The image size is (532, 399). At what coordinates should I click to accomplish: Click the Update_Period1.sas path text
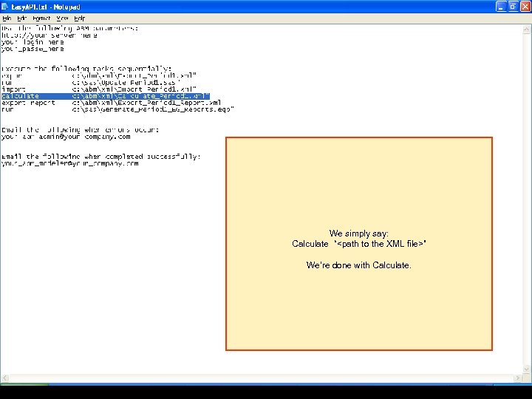[126, 83]
